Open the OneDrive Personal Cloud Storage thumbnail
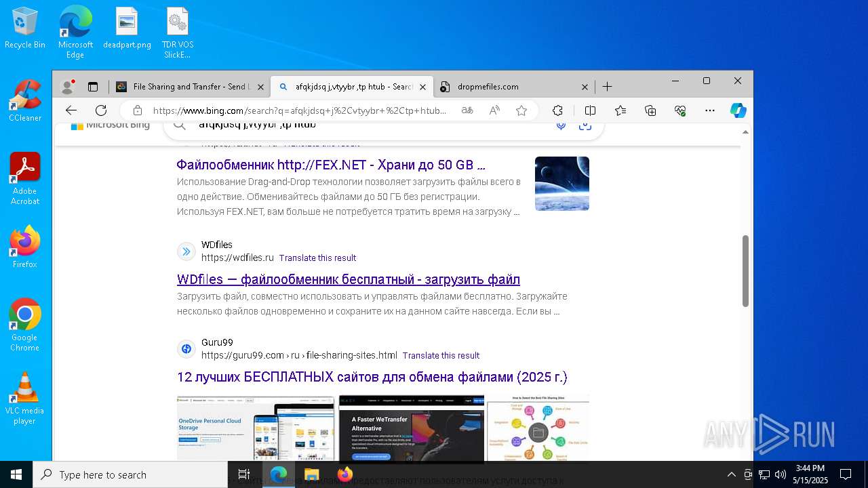 click(256, 428)
